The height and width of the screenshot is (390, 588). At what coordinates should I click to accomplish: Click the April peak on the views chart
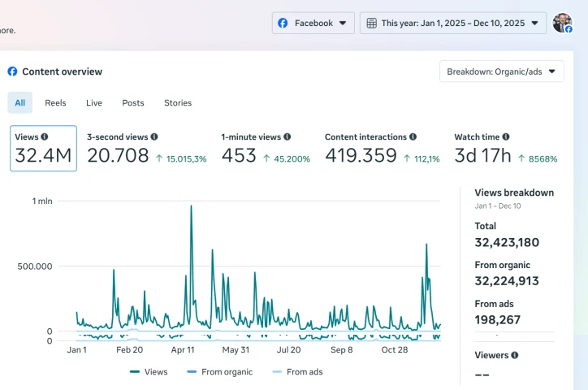click(192, 208)
